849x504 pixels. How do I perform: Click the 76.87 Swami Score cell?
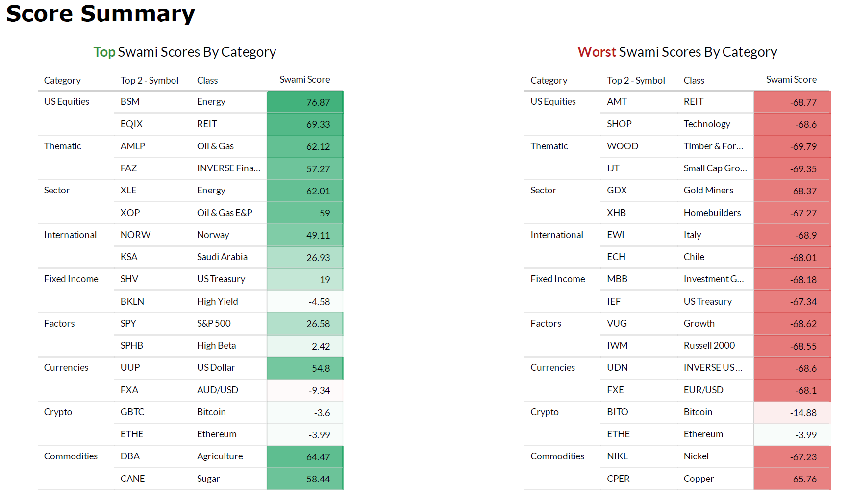[305, 102]
